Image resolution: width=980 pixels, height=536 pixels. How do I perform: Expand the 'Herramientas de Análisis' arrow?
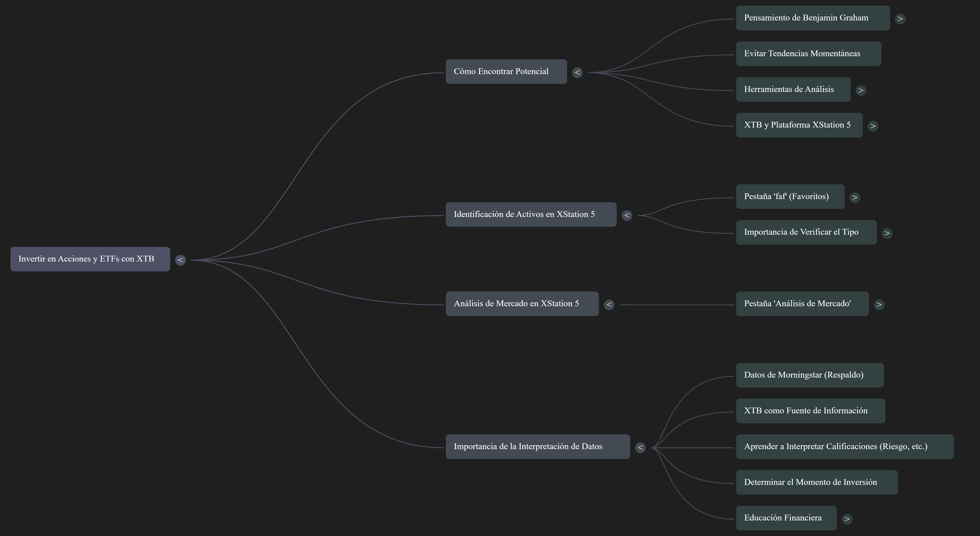pos(861,90)
